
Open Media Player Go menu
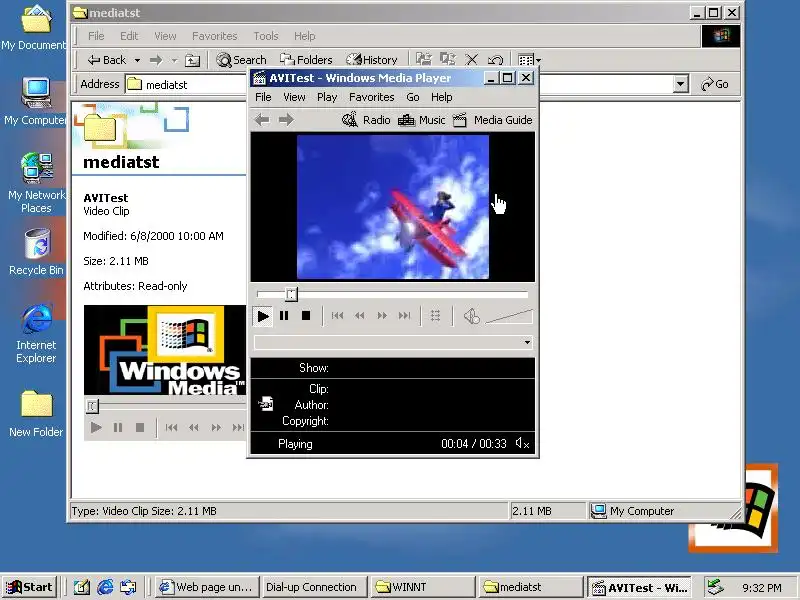413,97
